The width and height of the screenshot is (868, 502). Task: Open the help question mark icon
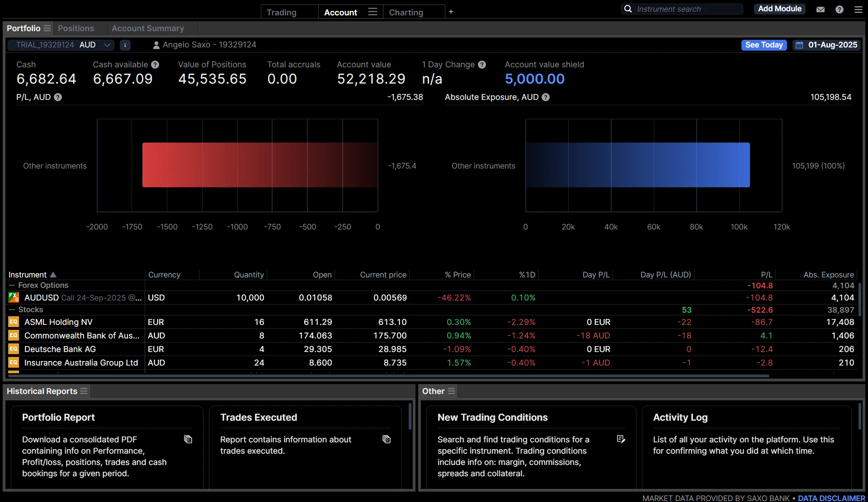pos(840,9)
